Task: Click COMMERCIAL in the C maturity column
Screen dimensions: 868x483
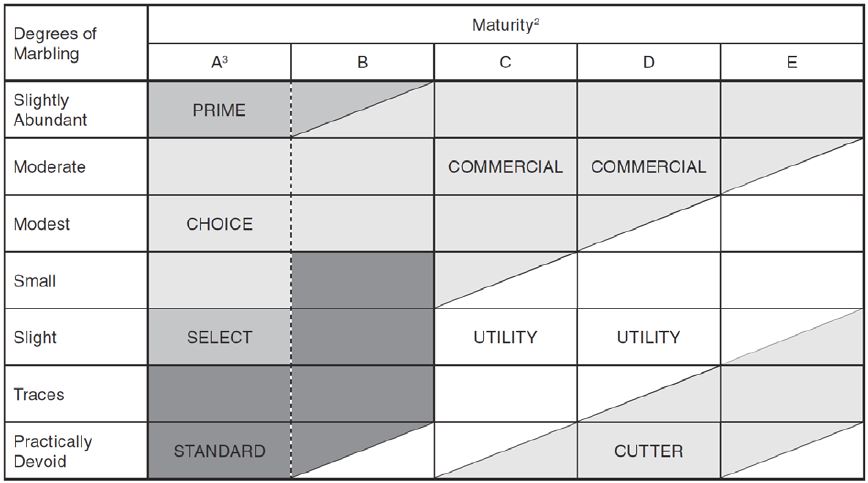Action: click(x=505, y=167)
